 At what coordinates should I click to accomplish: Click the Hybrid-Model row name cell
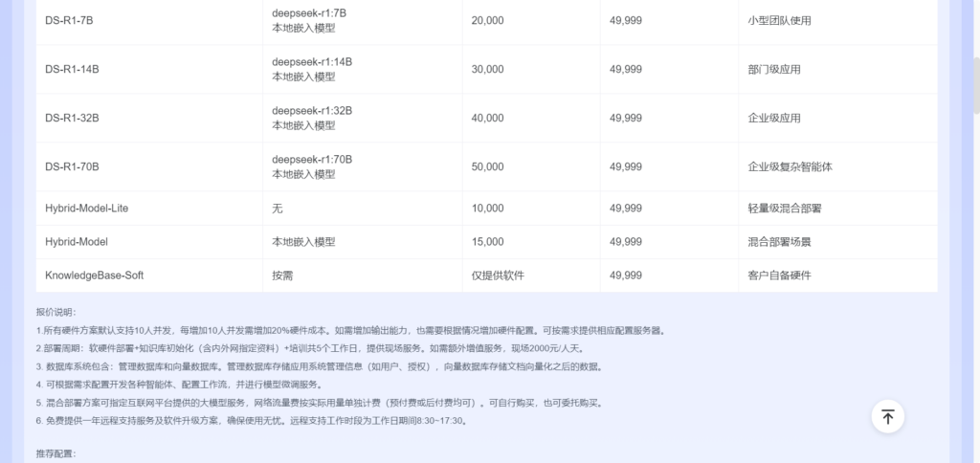[x=149, y=242]
